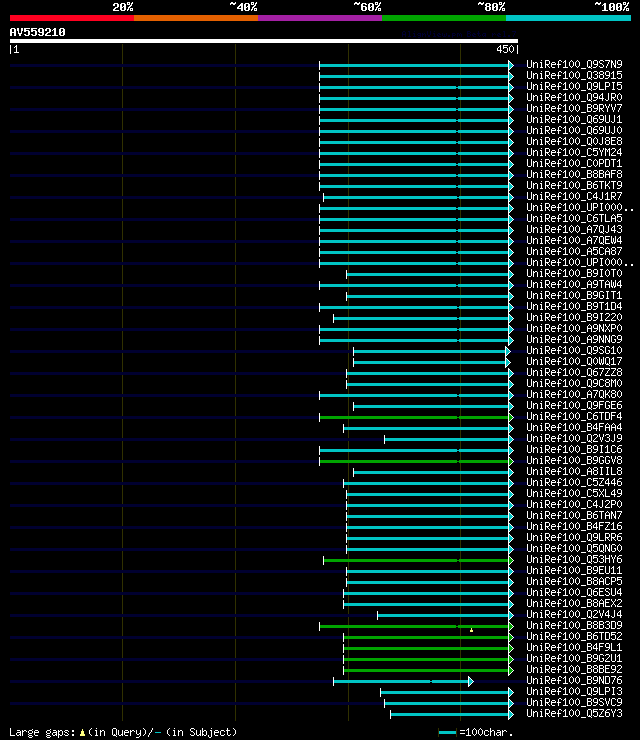640x740 pixels.
Task: Open hit UniRef100_Q9LPI3
Action: point(574,691)
